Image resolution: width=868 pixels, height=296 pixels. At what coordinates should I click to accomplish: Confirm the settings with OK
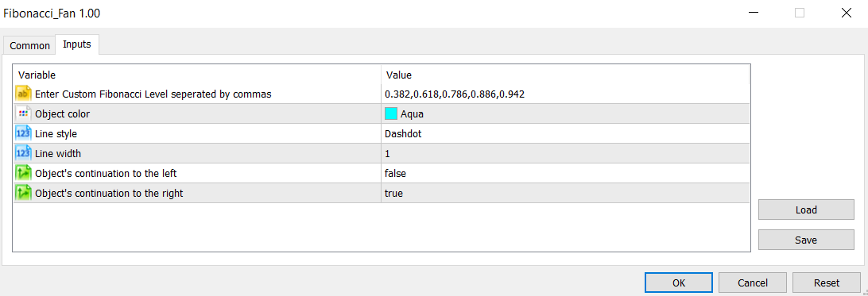[x=679, y=283]
